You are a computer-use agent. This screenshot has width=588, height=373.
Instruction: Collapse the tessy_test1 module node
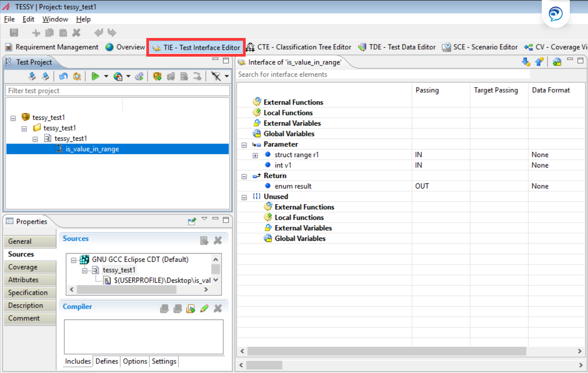[x=35, y=139]
